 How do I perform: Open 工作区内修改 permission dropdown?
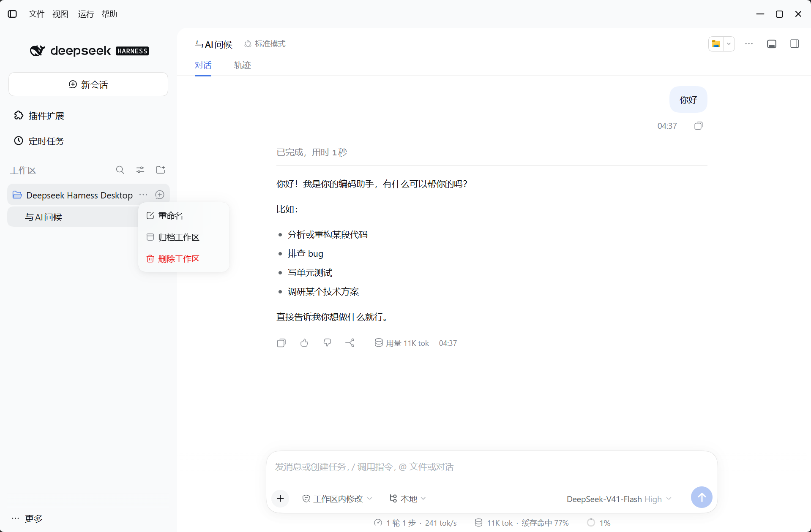(337, 499)
